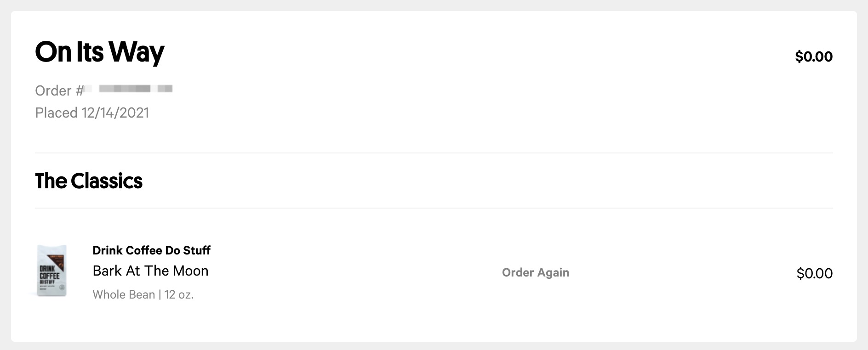868x350 pixels.
Task: Click the divider line below "The Classics"
Action: click(434, 208)
